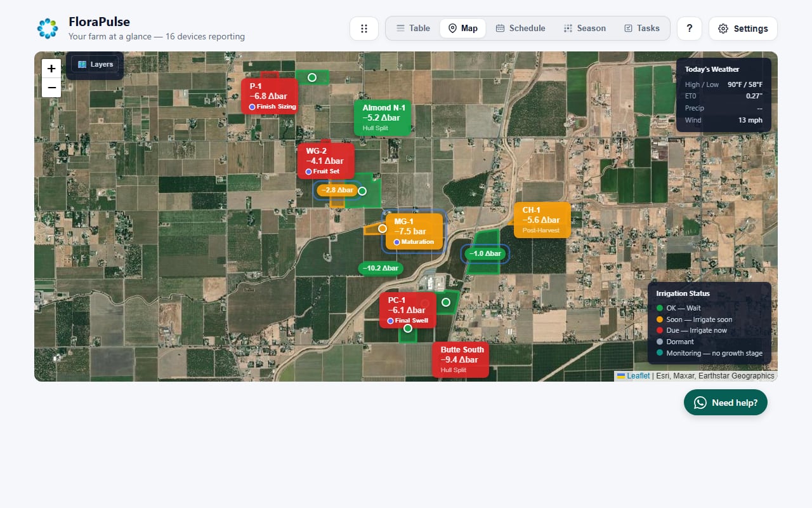Open the MG-1 Maturation marker
Image resolution: width=812 pixels, height=508 pixels.
point(414,231)
